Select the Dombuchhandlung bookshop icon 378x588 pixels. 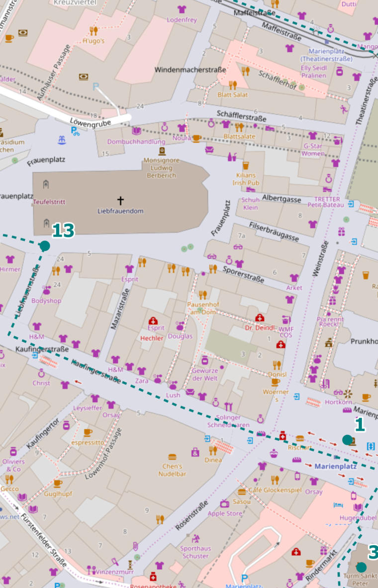click(x=136, y=131)
